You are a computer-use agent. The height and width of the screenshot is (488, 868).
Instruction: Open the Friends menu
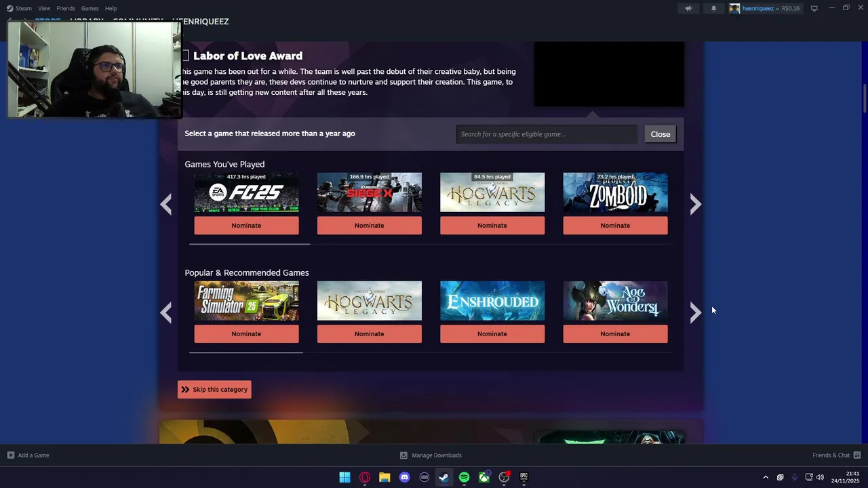(66, 8)
